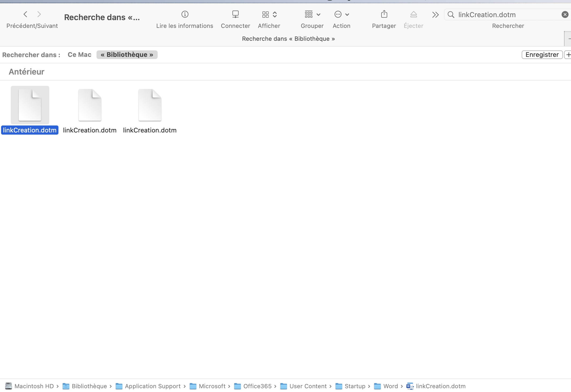Clear search with the x icon
The height and width of the screenshot is (392, 571).
point(565,15)
